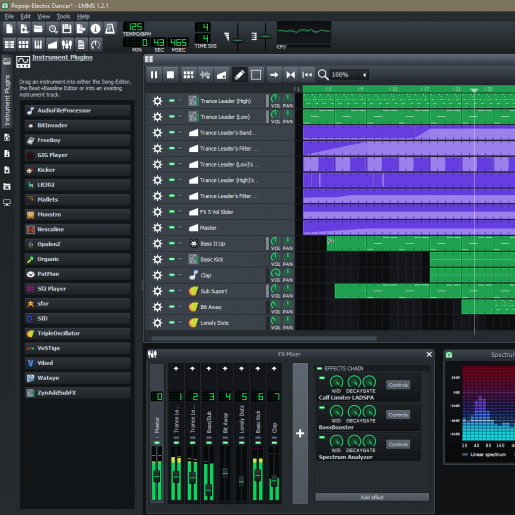This screenshot has width=515, height=515.
Task: Add a new FX-Mixer channel with plus button
Action: pos(300,433)
